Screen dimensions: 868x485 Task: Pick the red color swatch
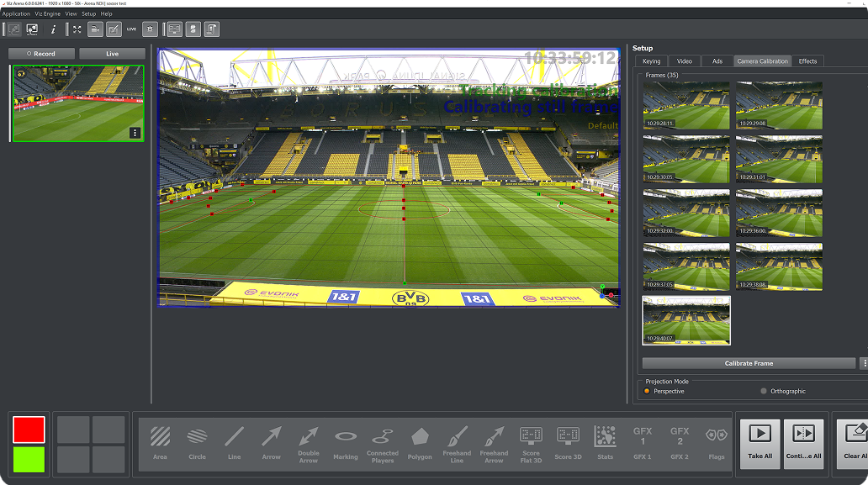click(29, 430)
